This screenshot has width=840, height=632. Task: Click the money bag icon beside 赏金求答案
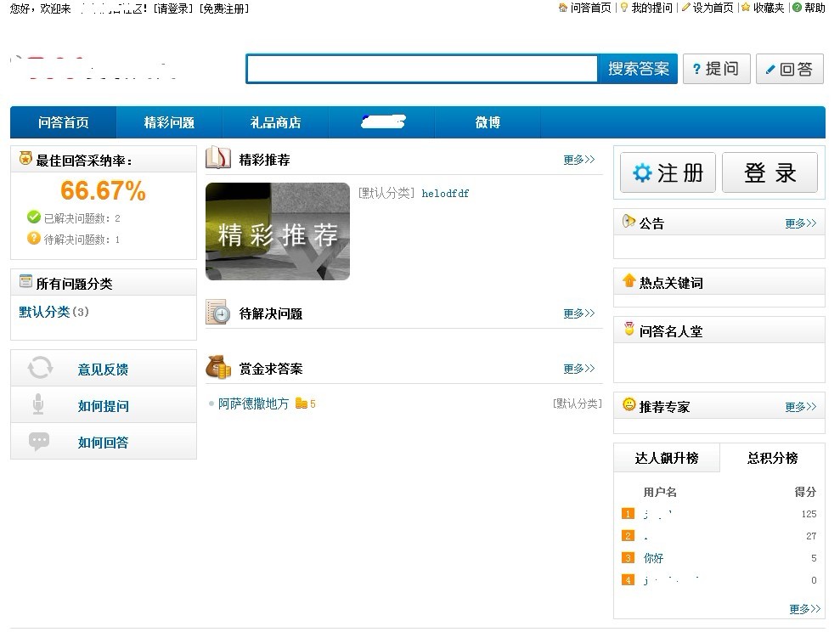(x=218, y=368)
